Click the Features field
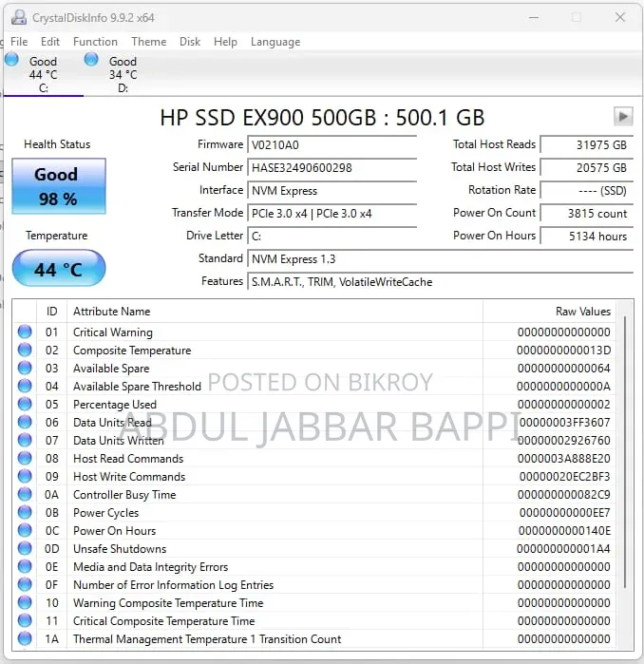This screenshot has height=664, width=644. [x=441, y=282]
